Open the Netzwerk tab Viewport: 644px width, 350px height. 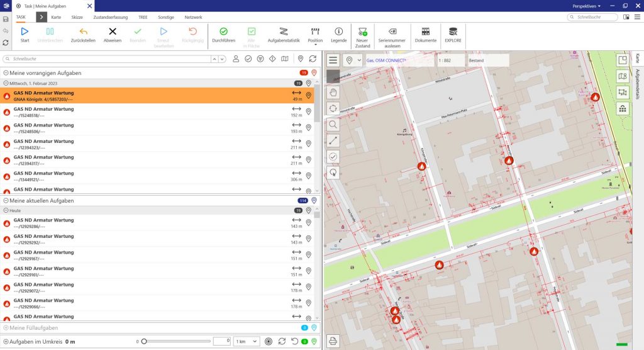[194, 17]
